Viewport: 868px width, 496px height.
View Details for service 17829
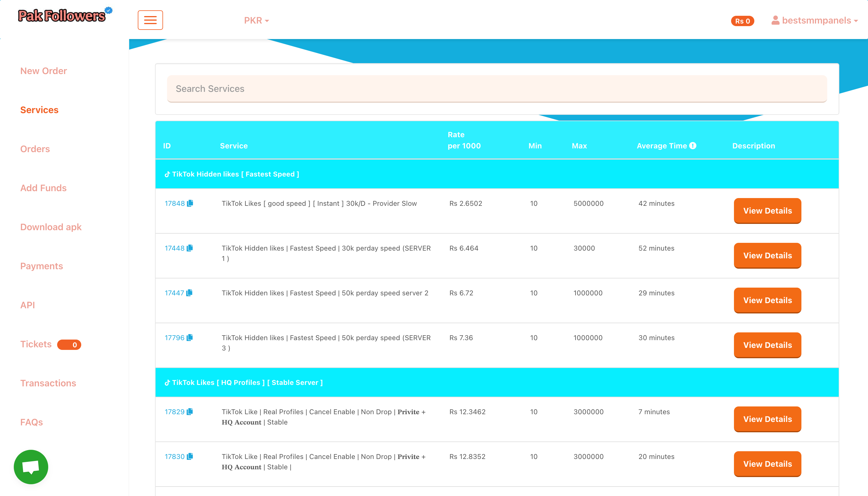tap(767, 419)
